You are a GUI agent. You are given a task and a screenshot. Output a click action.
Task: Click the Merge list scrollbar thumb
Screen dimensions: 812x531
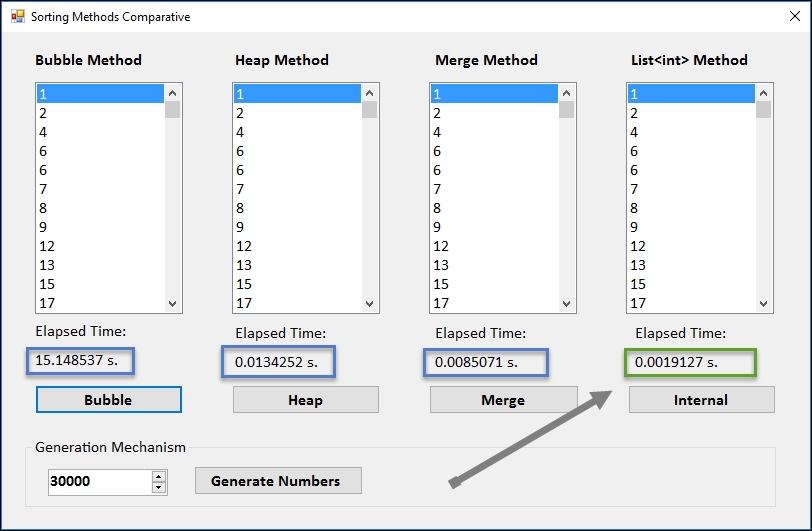click(566, 110)
